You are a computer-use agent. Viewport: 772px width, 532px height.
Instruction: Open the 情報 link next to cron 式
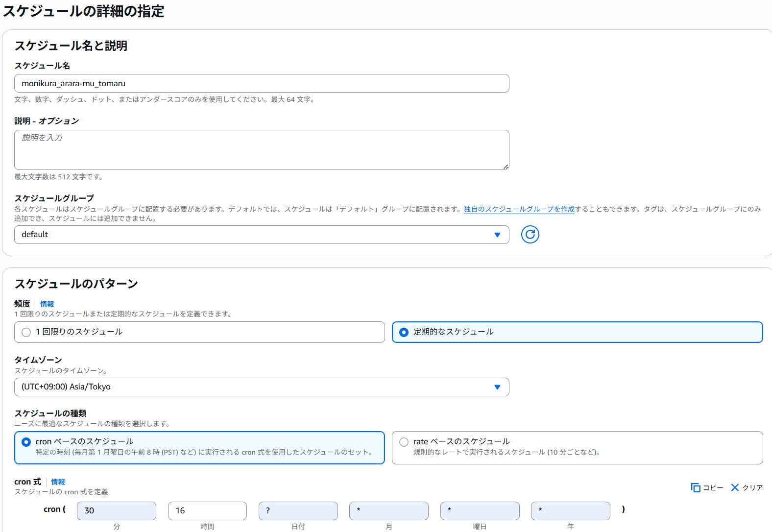point(58,482)
